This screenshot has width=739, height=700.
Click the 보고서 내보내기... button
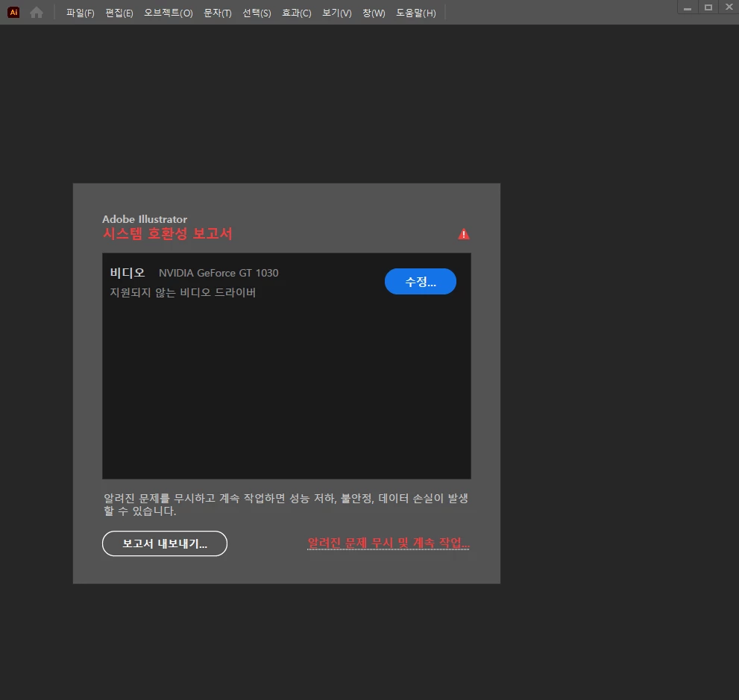(x=165, y=543)
